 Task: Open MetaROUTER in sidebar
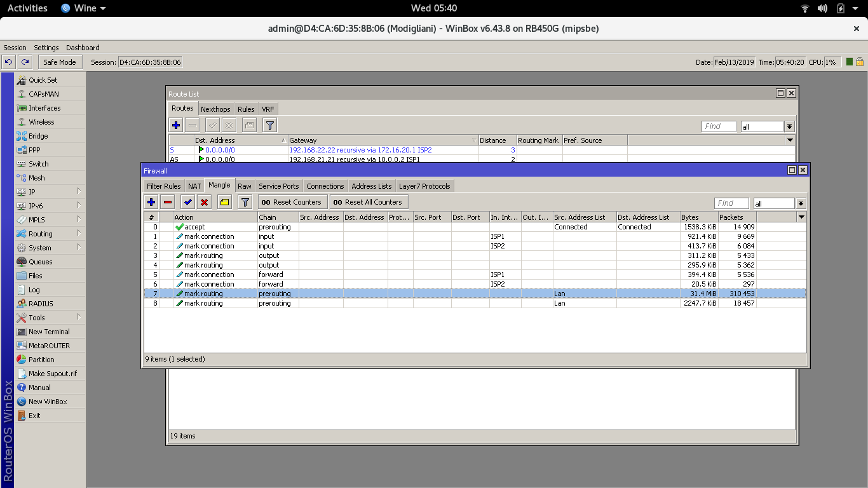tap(49, 346)
